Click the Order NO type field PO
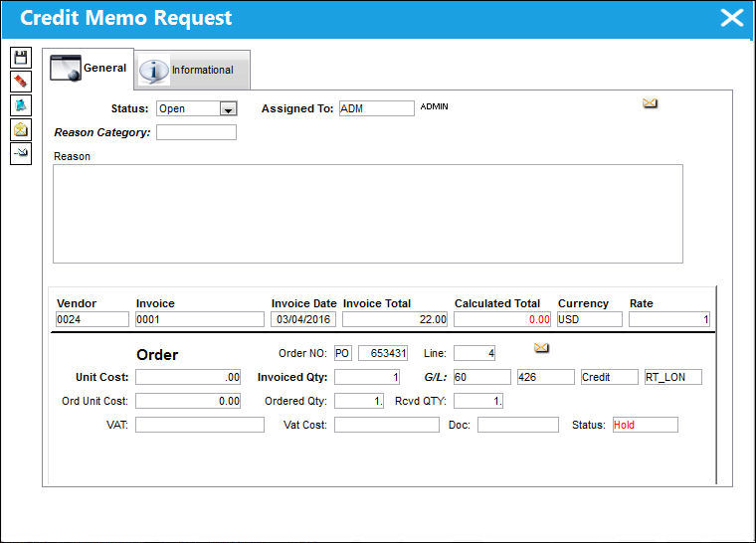The height and width of the screenshot is (543, 756). tap(343, 353)
